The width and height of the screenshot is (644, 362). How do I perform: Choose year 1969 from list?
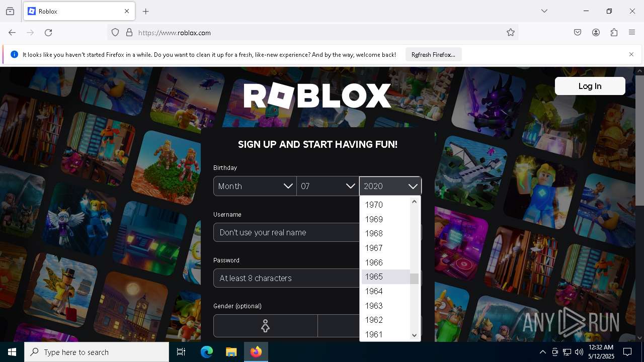[x=385, y=219]
